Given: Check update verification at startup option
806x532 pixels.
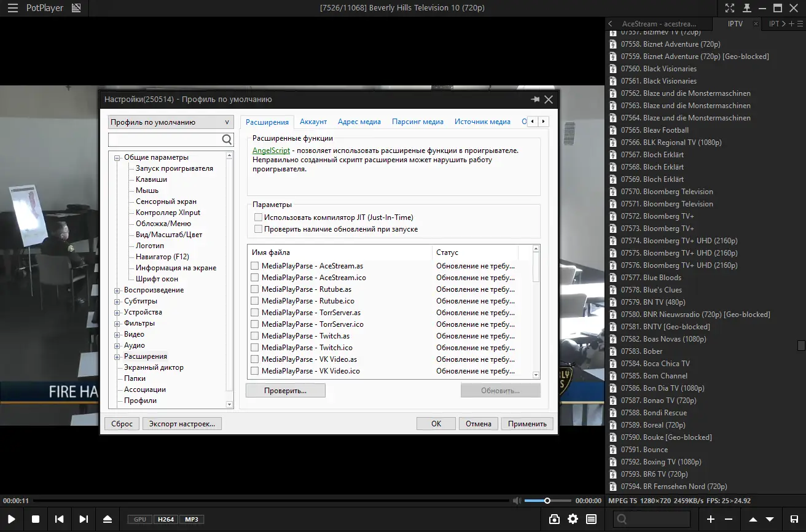Looking at the screenshot, I should click(x=259, y=228).
